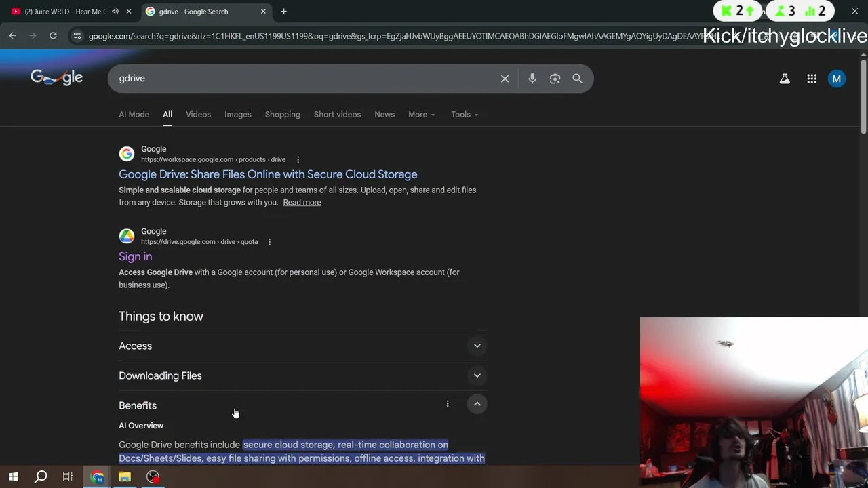Viewport: 868px width, 488px height.
Task: Mute the Juice WRLD tab audio
Action: 115,12
